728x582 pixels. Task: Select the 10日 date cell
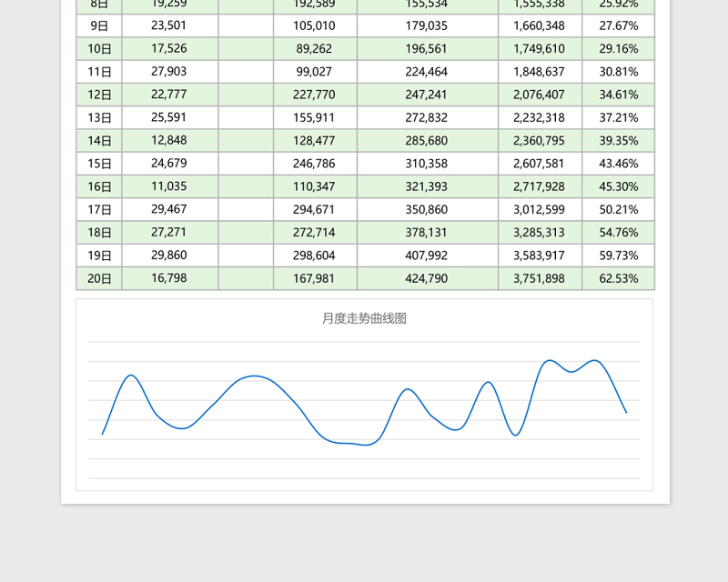(99, 49)
